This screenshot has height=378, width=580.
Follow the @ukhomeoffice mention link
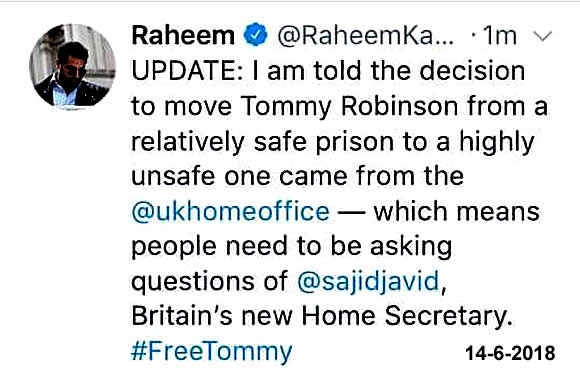[230, 212]
